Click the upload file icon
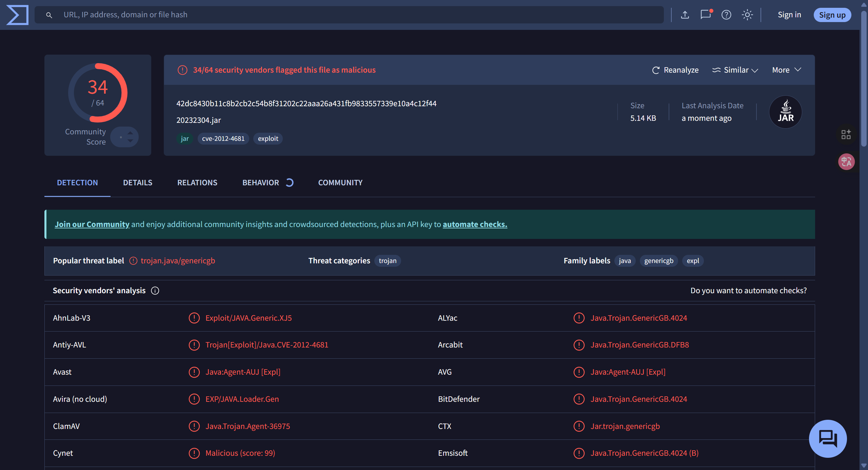The width and height of the screenshot is (868, 470). (685, 15)
